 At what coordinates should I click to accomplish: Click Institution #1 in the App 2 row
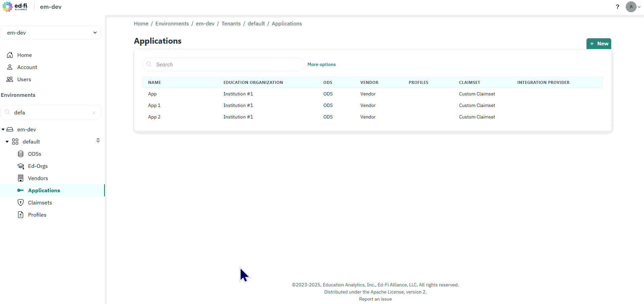pos(238,117)
